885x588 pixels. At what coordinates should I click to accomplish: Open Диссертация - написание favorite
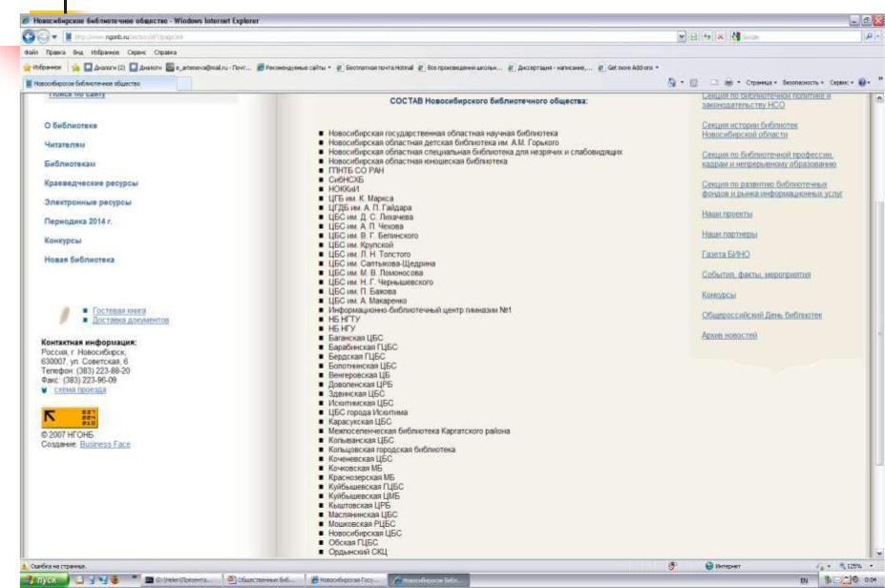(550, 67)
